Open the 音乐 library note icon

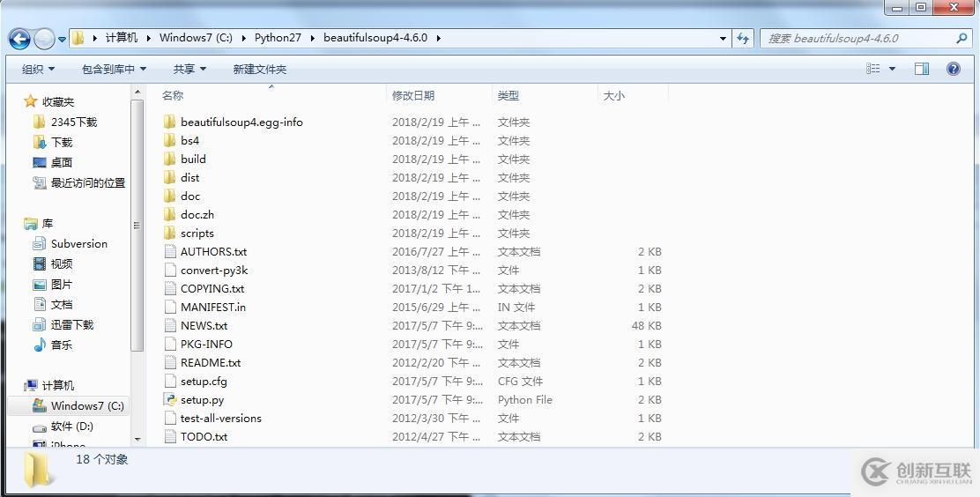[x=40, y=345]
